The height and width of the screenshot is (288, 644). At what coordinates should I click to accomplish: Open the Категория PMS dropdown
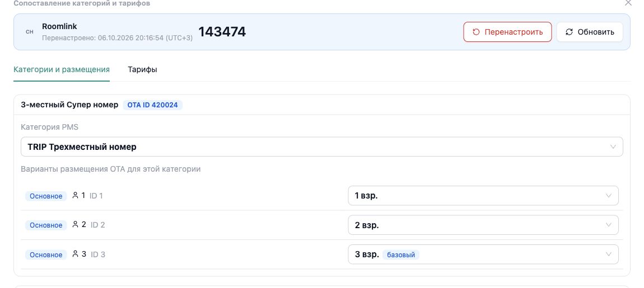point(321,147)
